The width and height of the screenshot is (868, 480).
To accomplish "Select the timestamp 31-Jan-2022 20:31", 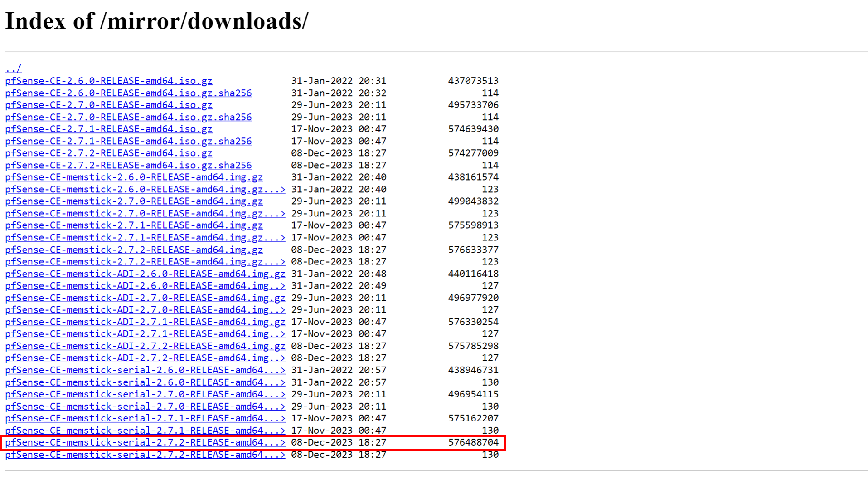I will coord(339,81).
